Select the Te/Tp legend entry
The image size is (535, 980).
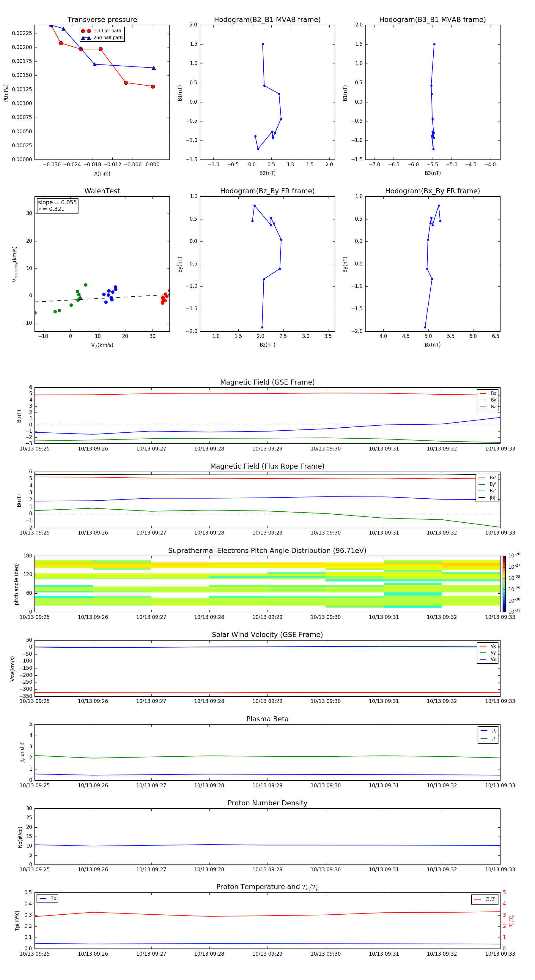(x=485, y=899)
